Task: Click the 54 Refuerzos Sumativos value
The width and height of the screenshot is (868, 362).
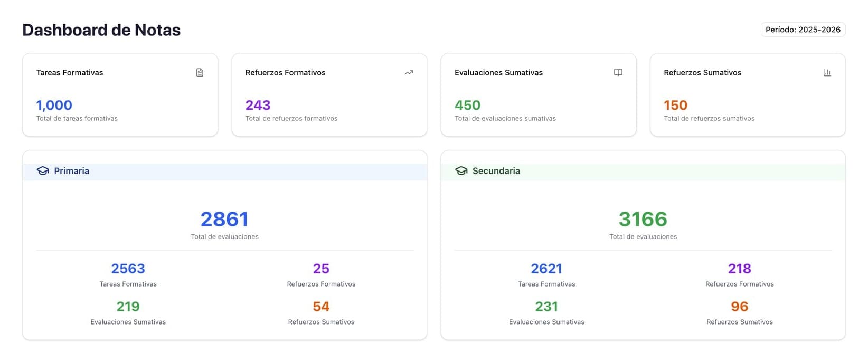Action: click(321, 307)
